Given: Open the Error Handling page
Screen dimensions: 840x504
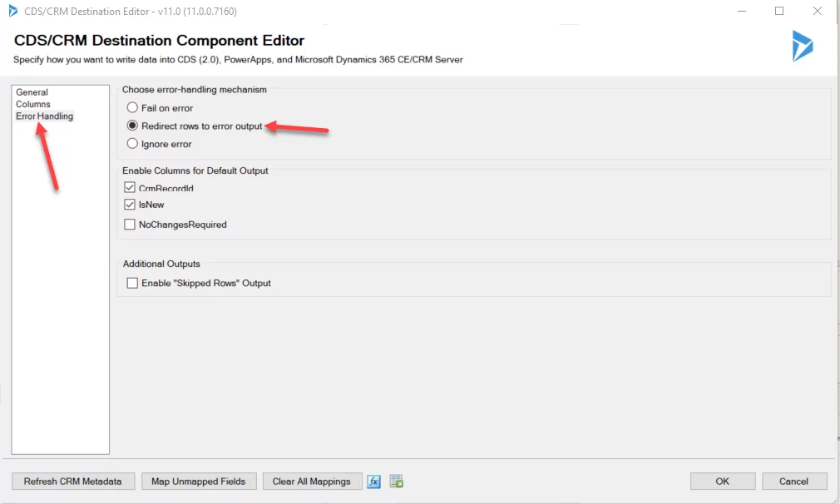Looking at the screenshot, I should pyautogui.click(x=44, y=116).
